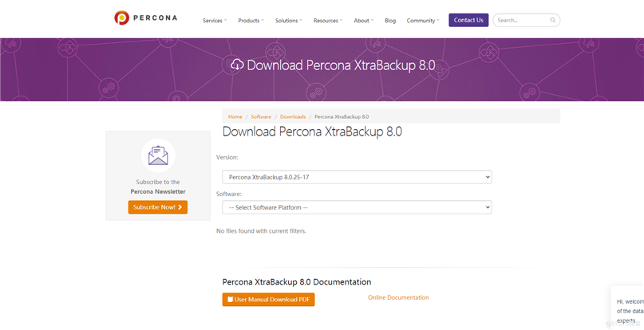Click the 'Software:' label
The width and height of the screenshot is (644, 330).
229,194
